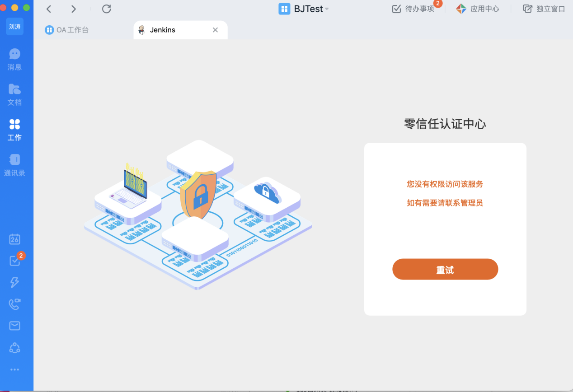Click the lightning bolt sidebar icon
The width and height of the screenshot is (573, 392).
pos(14,282)
